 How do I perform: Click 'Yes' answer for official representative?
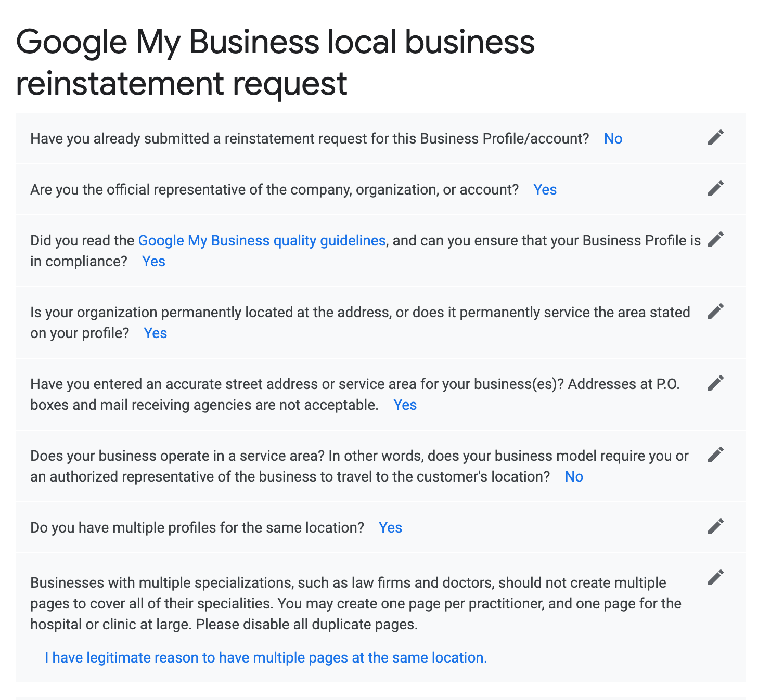[x=545, y=190]
